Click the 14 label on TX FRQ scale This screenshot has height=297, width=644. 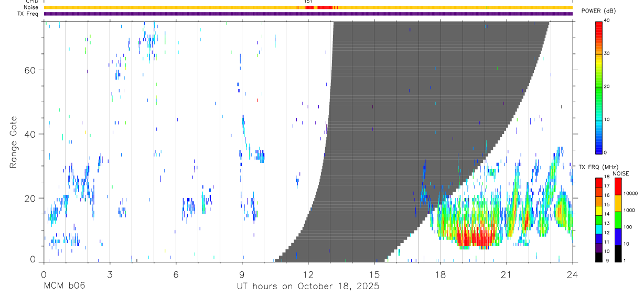coord(607,214)
